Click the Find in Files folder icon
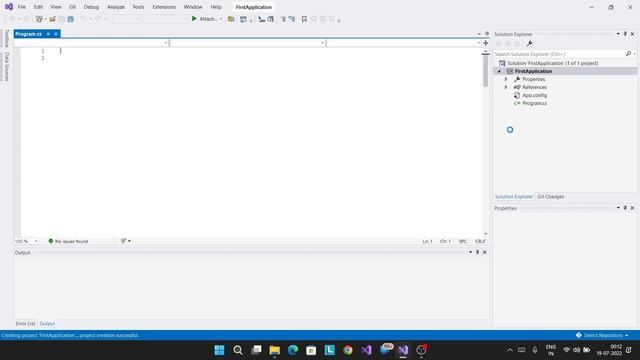 [231, 19]
